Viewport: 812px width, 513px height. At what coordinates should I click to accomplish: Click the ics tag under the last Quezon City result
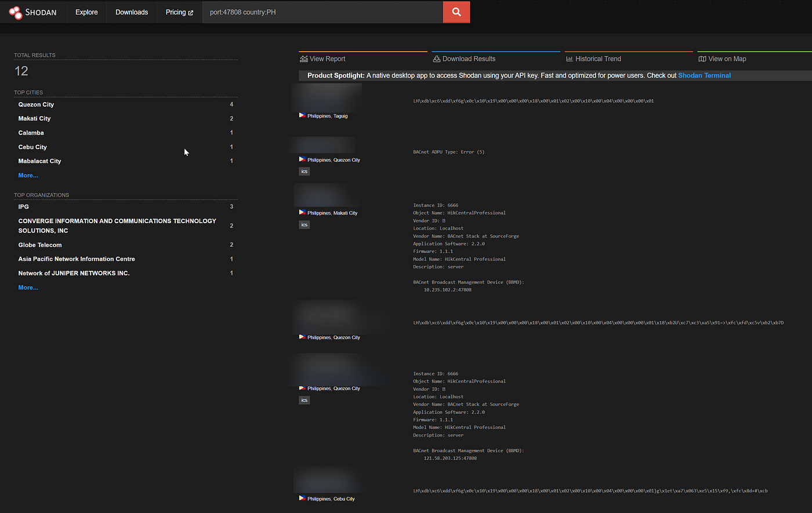point(304,400)
